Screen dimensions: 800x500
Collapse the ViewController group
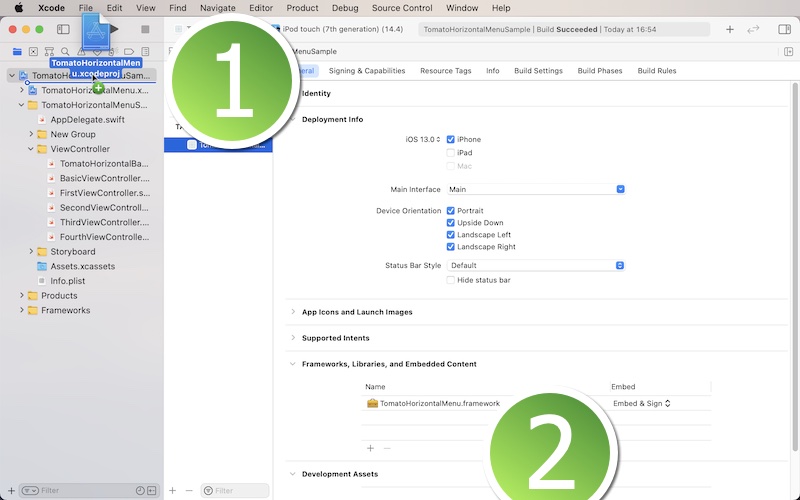pyautogui.click(x=31, y=149)
